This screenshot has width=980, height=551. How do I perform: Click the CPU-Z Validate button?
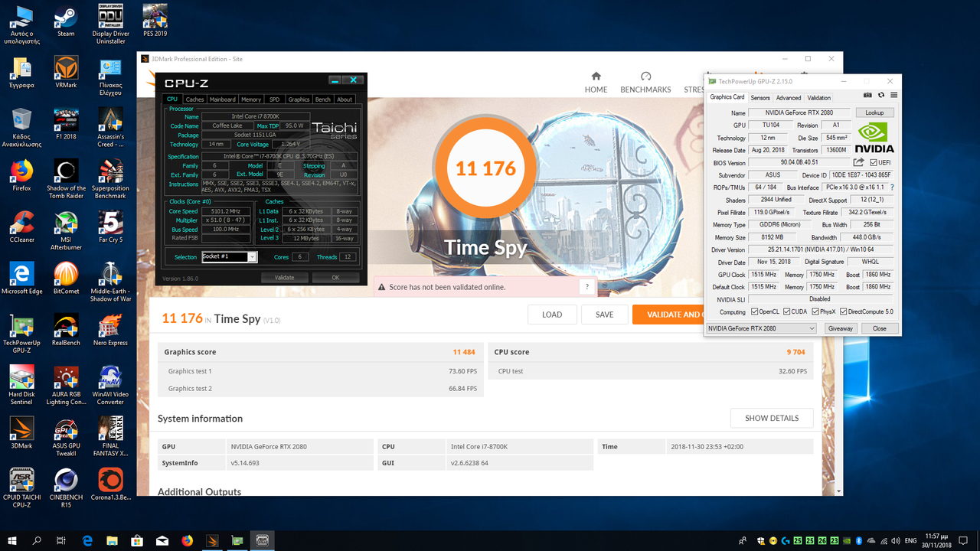tap(285, 278)
